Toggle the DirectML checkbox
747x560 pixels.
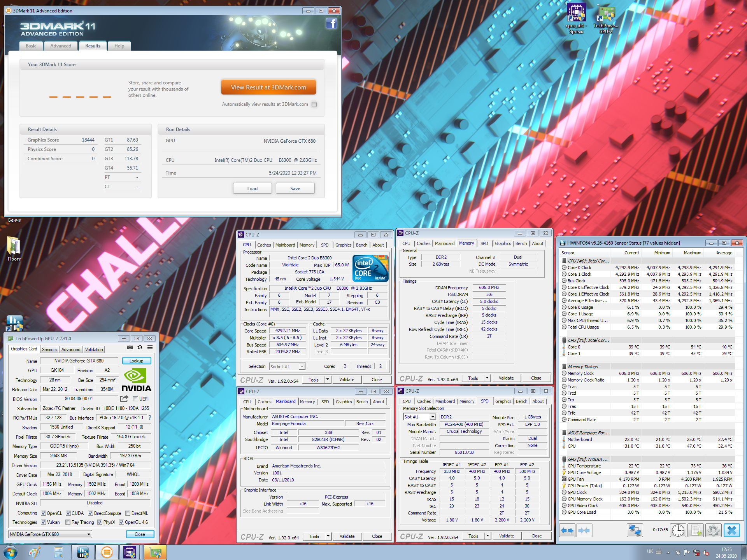pos(128,513)
